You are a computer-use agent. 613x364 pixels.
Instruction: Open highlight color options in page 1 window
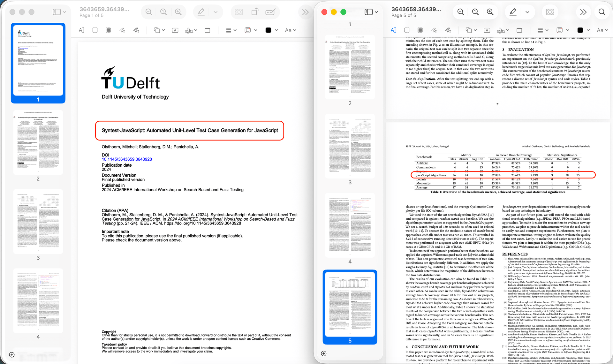[216, 12]
